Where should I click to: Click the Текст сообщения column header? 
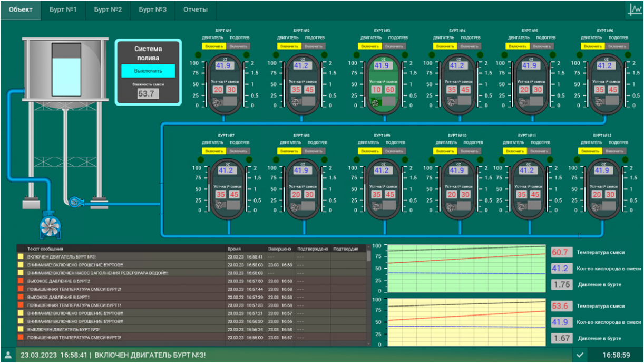click(x=45, y=249)
